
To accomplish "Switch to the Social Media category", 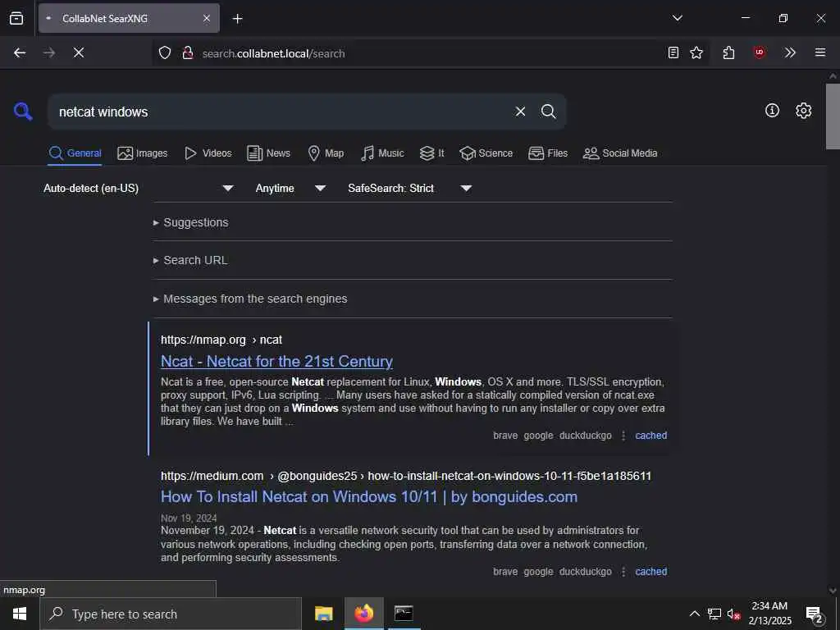I will coord(620,153).
